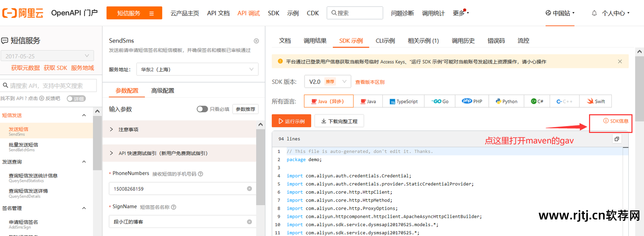Image resolution: width=644 pixels, height=236 pixels.
Task: Click the 服务地域 link
Action: 82,68
